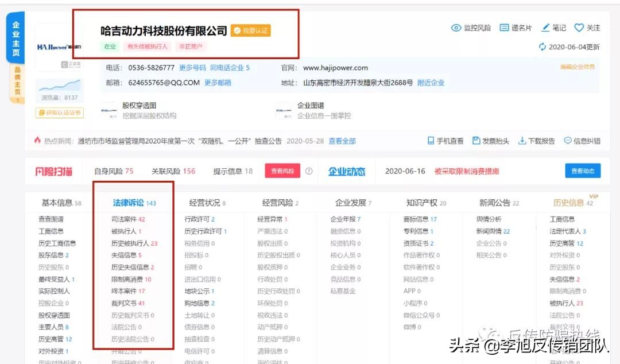Click the red 查看风险 button

coord(282,171)
